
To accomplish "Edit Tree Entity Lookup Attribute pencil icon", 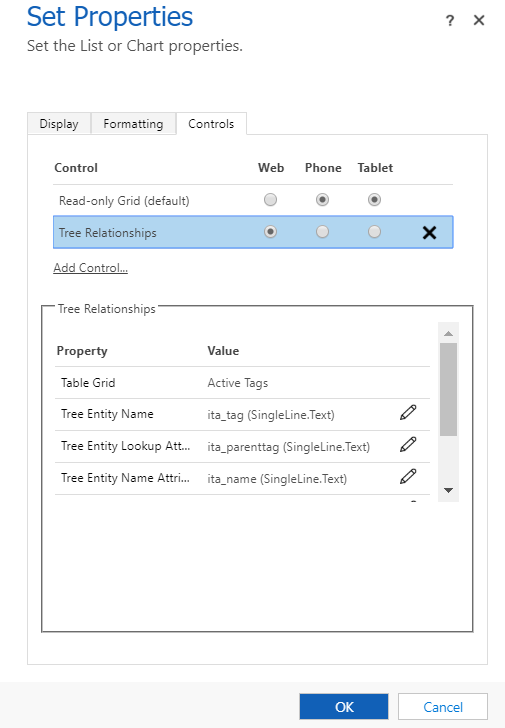I will [408, 444].
